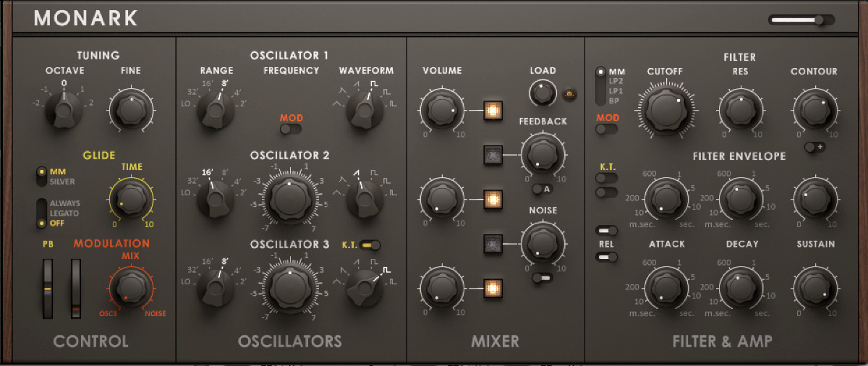Click the Oscillator 1 Waveform knob
Viewport: 868px width, 366px height.
tap(365, 109)
